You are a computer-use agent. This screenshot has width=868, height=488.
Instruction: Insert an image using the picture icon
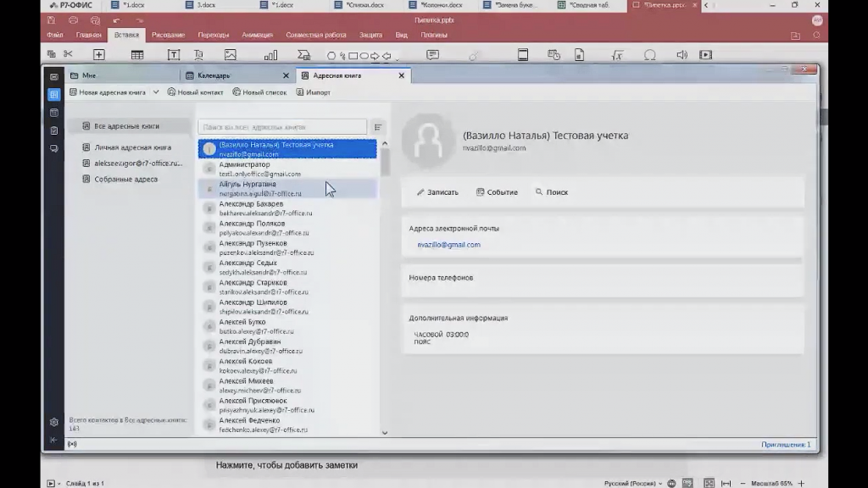pos(231,55)
